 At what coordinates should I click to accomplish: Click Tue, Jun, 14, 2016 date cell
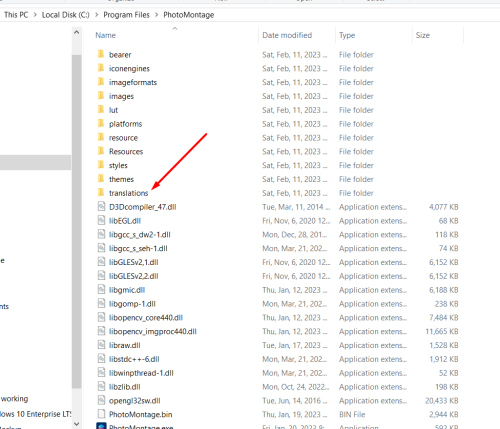coord(295,401)
